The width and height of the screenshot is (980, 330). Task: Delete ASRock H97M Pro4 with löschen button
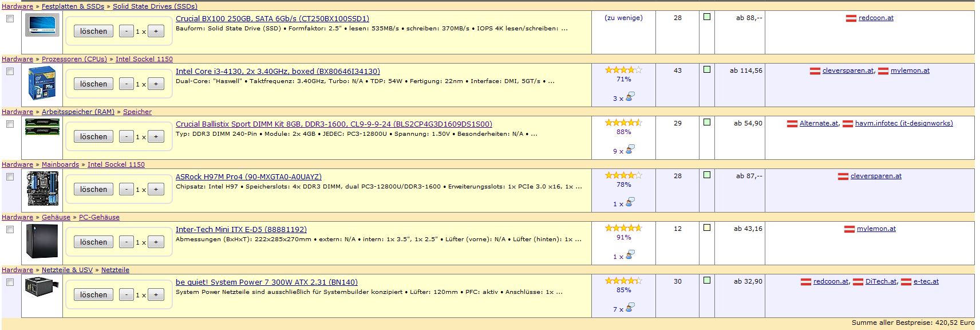[93, 189]
